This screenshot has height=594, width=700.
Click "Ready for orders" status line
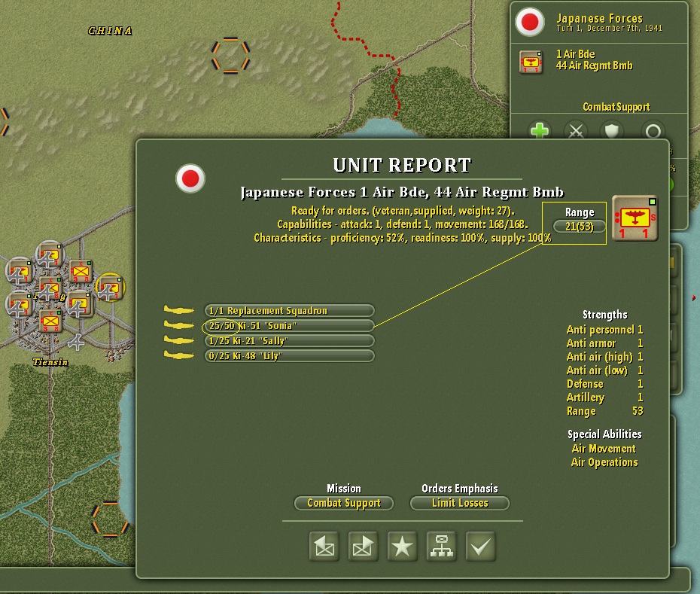pos(403,211)
